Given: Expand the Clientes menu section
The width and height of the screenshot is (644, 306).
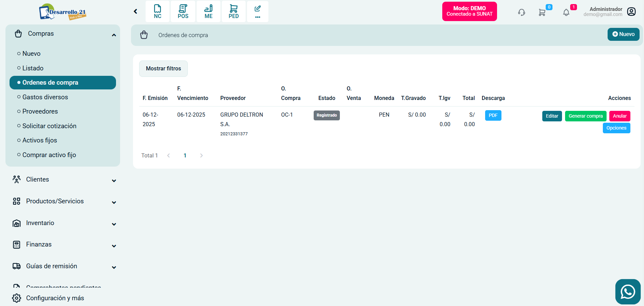Looking at the screenshot, I should click(114, 181).
